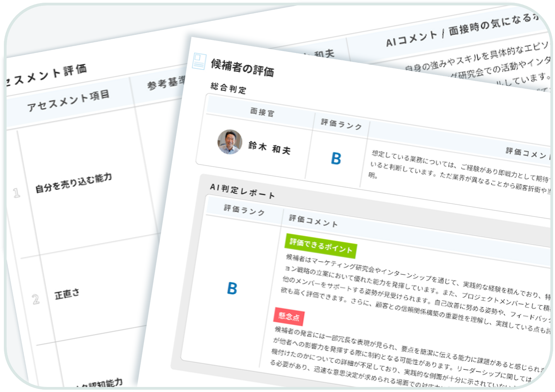The width and height of the screenshot is (555, 392).
Task: Click 評価ランク header in 総合判定 table
Action: [341, 124]
